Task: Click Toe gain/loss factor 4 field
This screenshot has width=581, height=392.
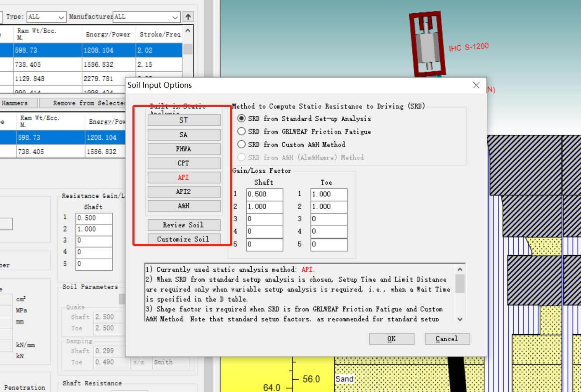Action: pos(329,231)
